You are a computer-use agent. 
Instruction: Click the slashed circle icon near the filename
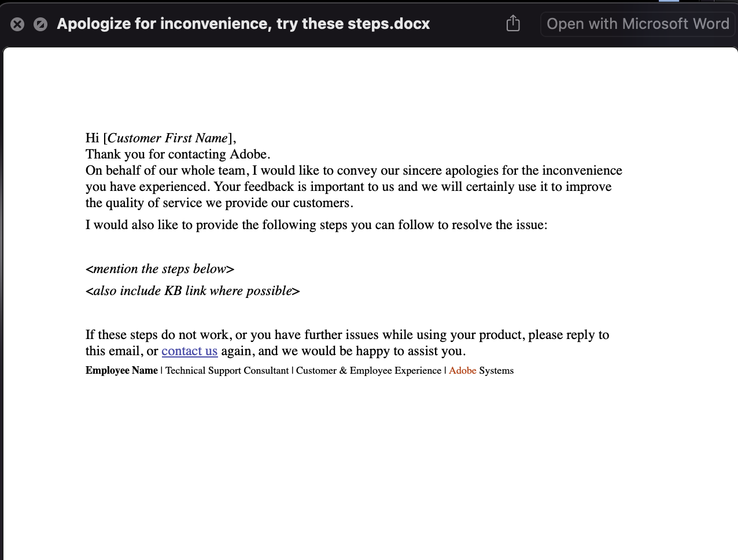tap(40, 24)
